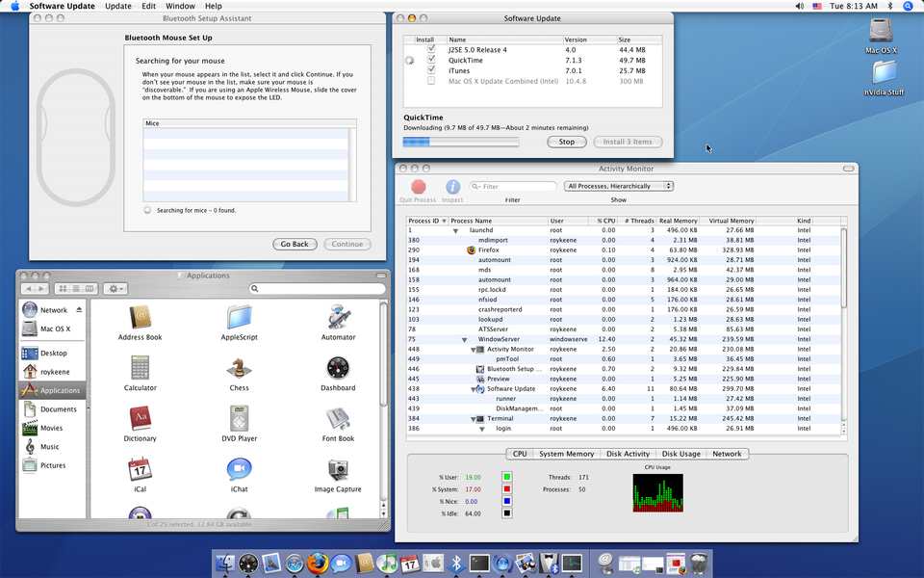Uncheck the iTunes install checkbox
This screenshot has width=924, height=578.
pyautogui.click(x=431, y=70)
